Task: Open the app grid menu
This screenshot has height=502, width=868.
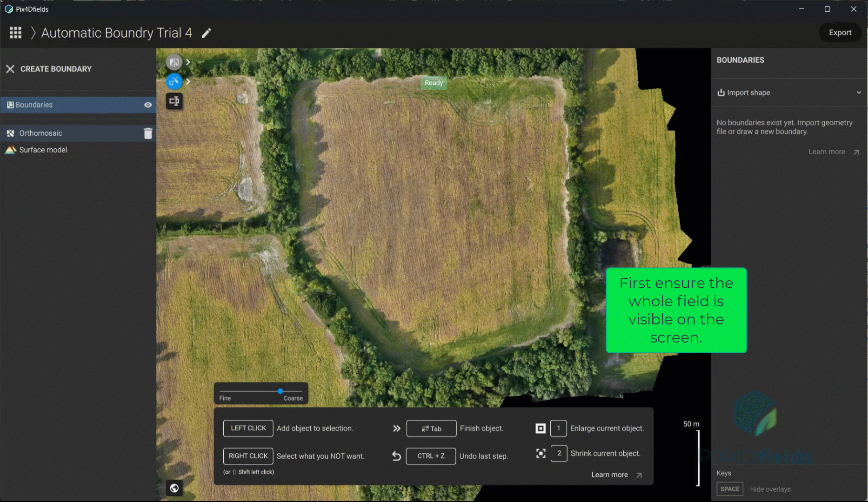Action: point(15,33)
